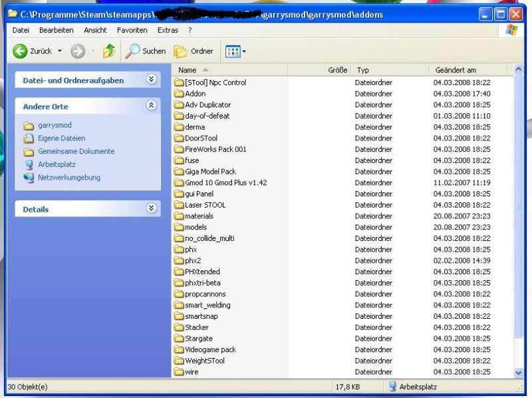Screen dimensions: 532x398
Task: Click scrollbar up arrow in file list
Action: (x=518, y=70)
